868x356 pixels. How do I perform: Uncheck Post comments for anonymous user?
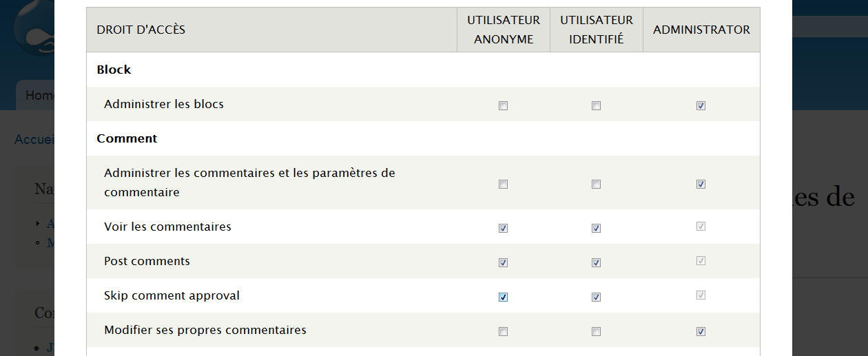click(x=503, y=263)
